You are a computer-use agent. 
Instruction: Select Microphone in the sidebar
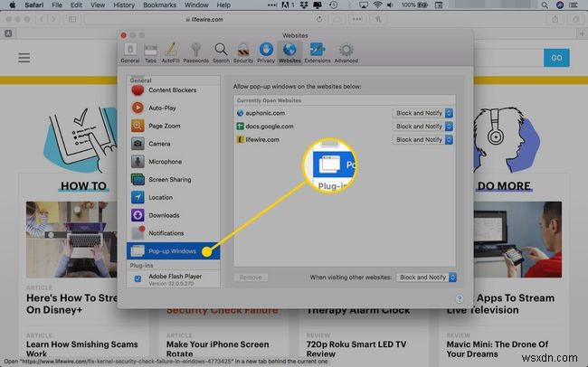[x=174, y=162]
